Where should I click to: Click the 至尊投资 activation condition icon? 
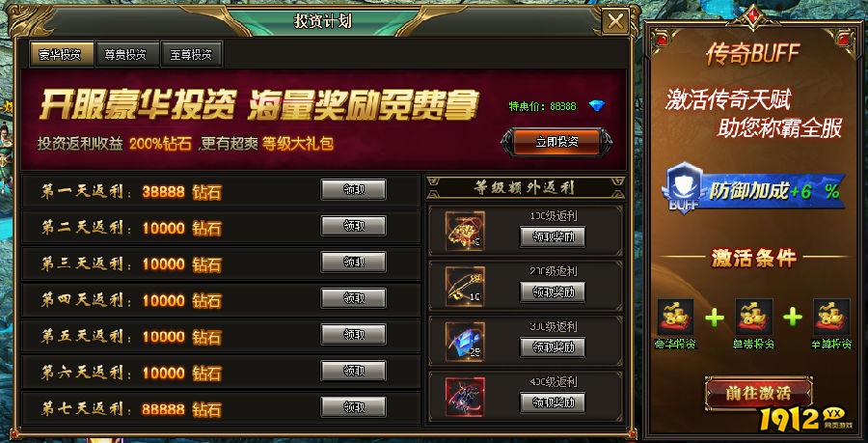tap(832, 318)
